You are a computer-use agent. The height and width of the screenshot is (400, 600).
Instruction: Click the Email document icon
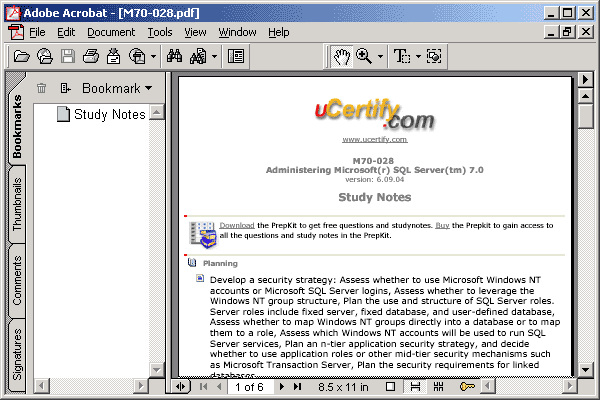tap(113, 57)
